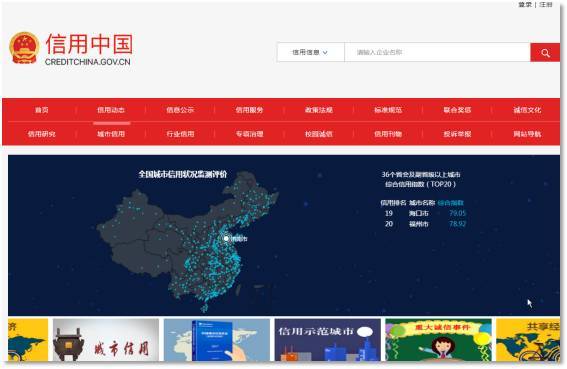
Task: Open the 信用研究 menu item
Action: pyautogui.click(x=42, y=134)
